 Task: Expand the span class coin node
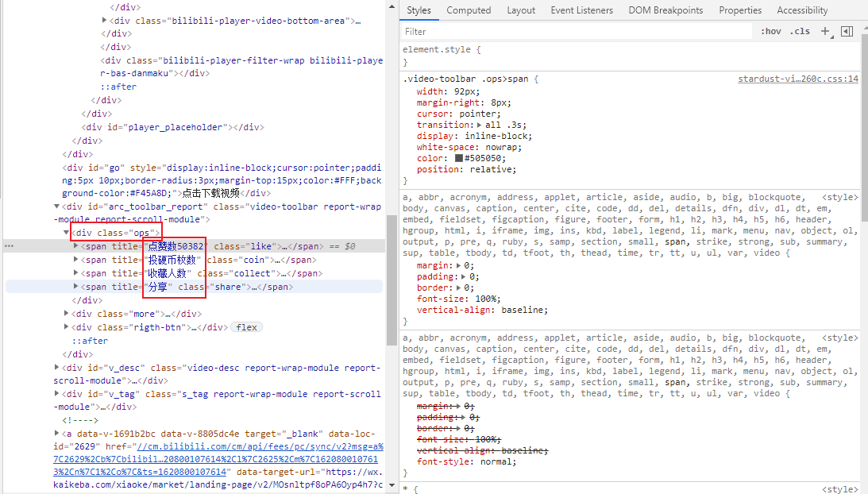75,260
